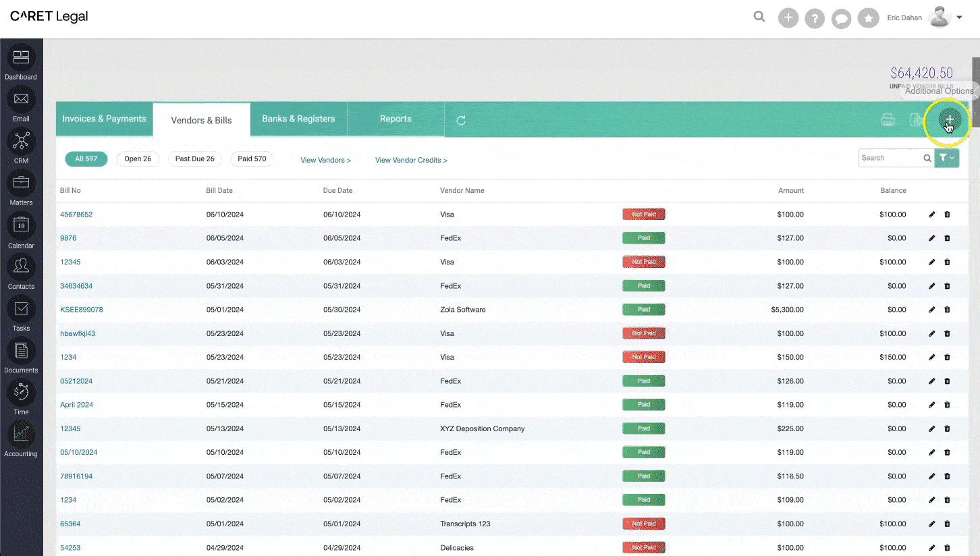
Task: Show only Open 26 bills
Action: (x=138, y=159)
